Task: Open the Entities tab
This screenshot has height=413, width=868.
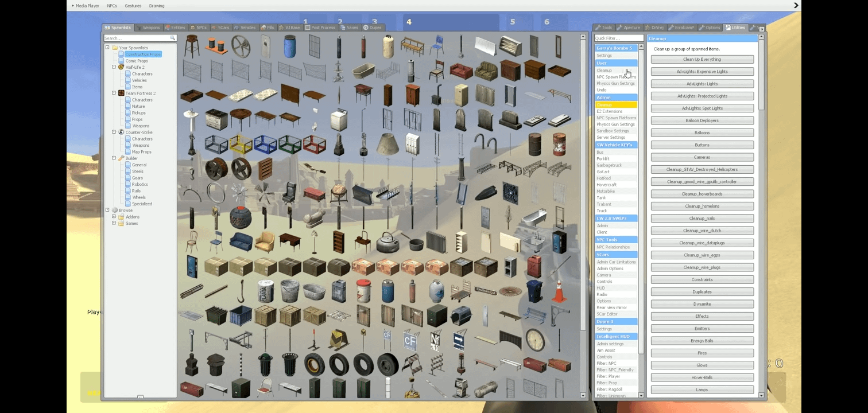Action: coord(175,28)
